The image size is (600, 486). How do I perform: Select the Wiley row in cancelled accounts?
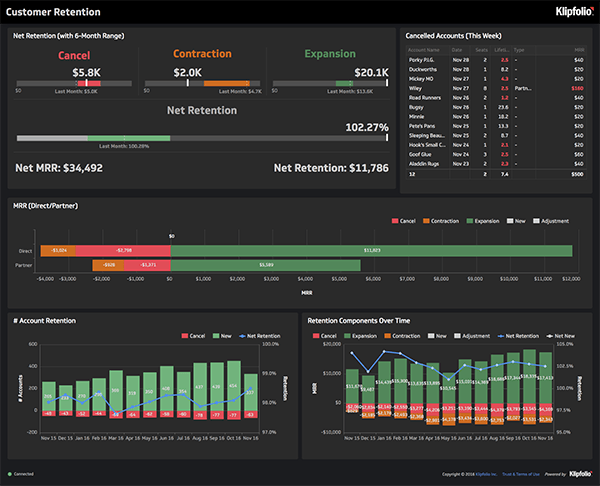[x=496, y=88]
